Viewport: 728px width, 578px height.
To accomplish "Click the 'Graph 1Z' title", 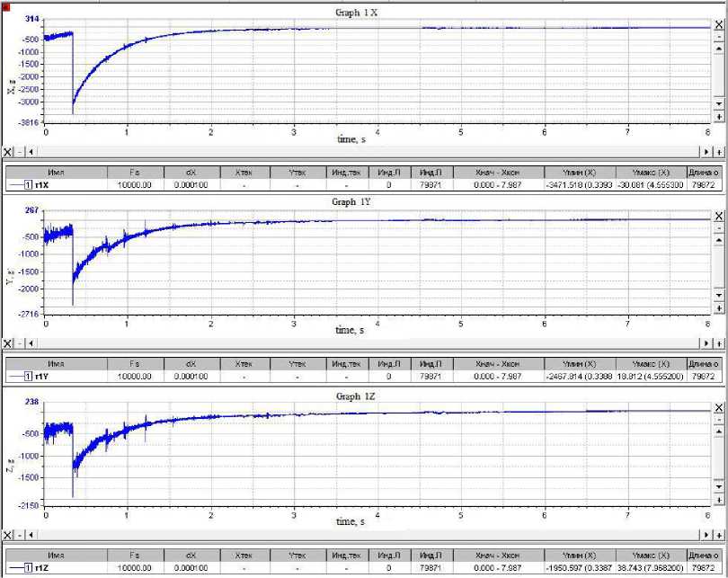I will (355, 396).
